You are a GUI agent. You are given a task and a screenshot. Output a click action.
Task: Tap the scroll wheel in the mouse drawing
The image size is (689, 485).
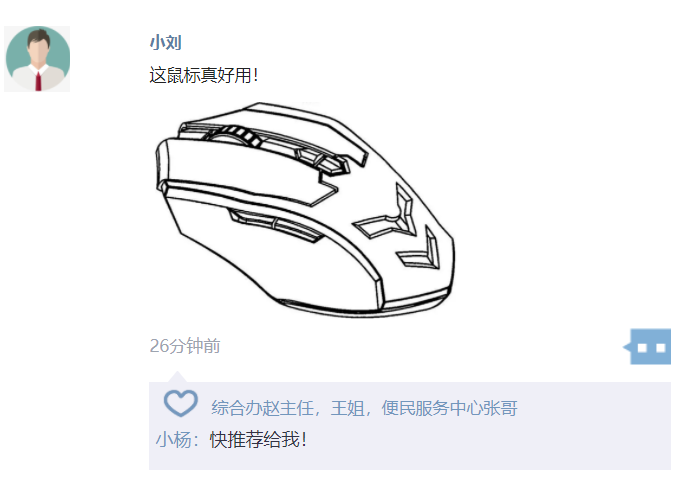tap(236, 134)
